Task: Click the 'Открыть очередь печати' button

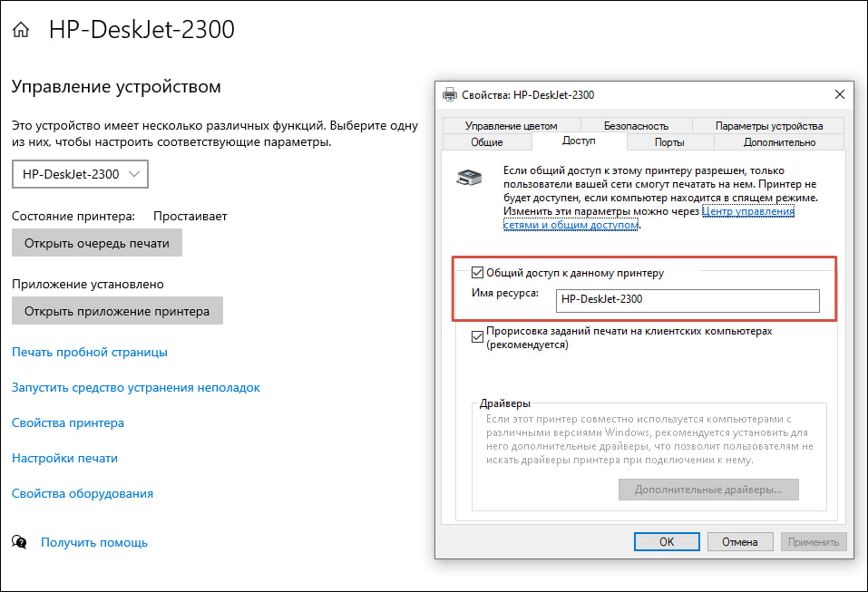Action: click(97, 243)
